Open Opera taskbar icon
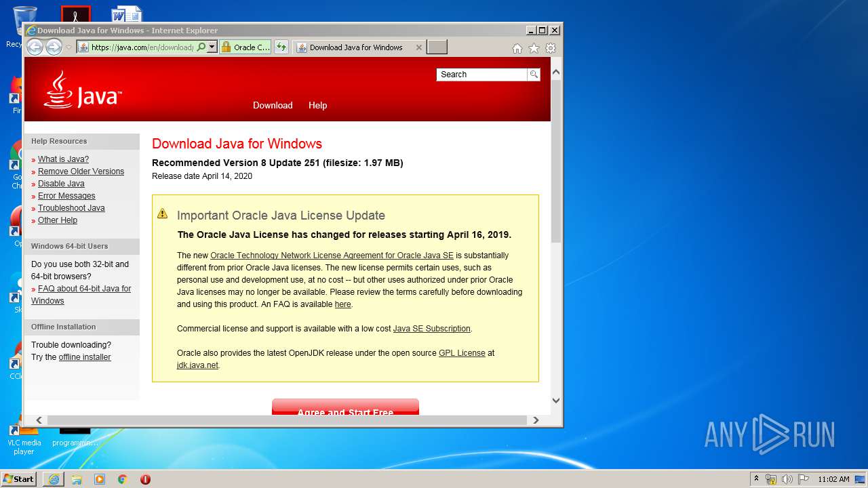The width and height of the screenshot is (868, 488). tap(145, 479)
